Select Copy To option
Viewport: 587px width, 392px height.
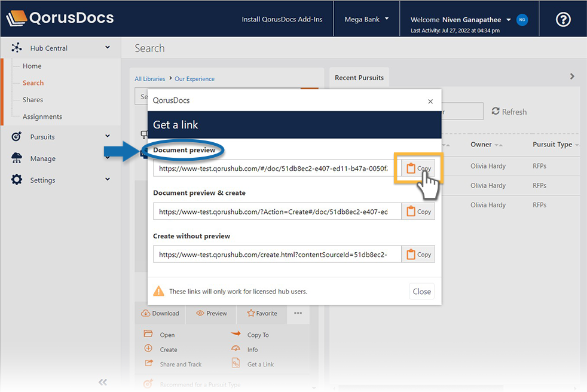(250, 335)
